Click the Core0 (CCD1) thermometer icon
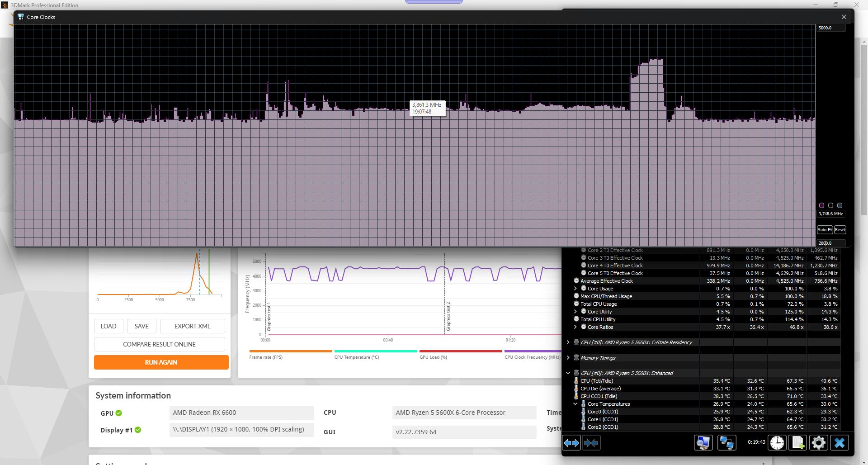 coord(584,412)
